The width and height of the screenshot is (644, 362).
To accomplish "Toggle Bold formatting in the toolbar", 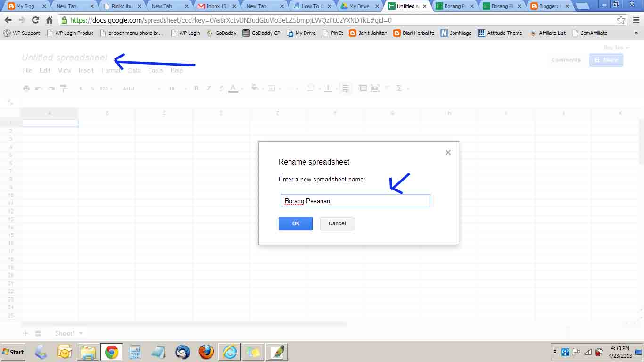I will pos(197,89).
